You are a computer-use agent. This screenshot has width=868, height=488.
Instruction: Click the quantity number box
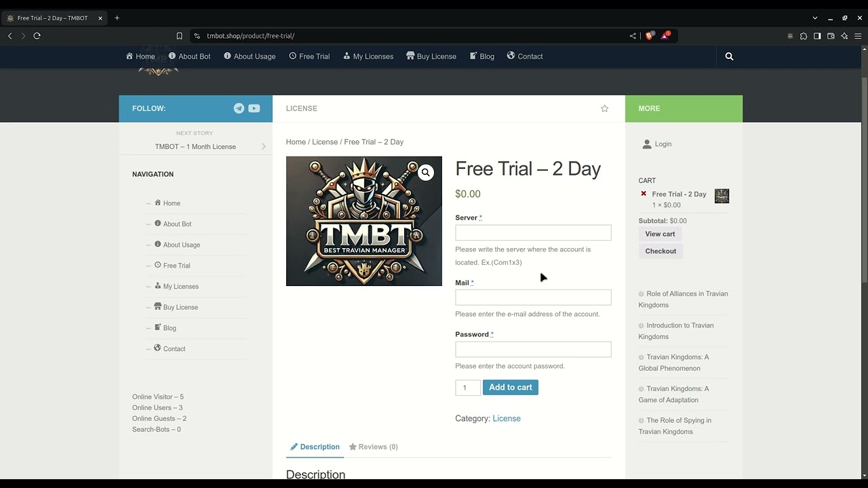pyautogui.click(x=467, y=387)
